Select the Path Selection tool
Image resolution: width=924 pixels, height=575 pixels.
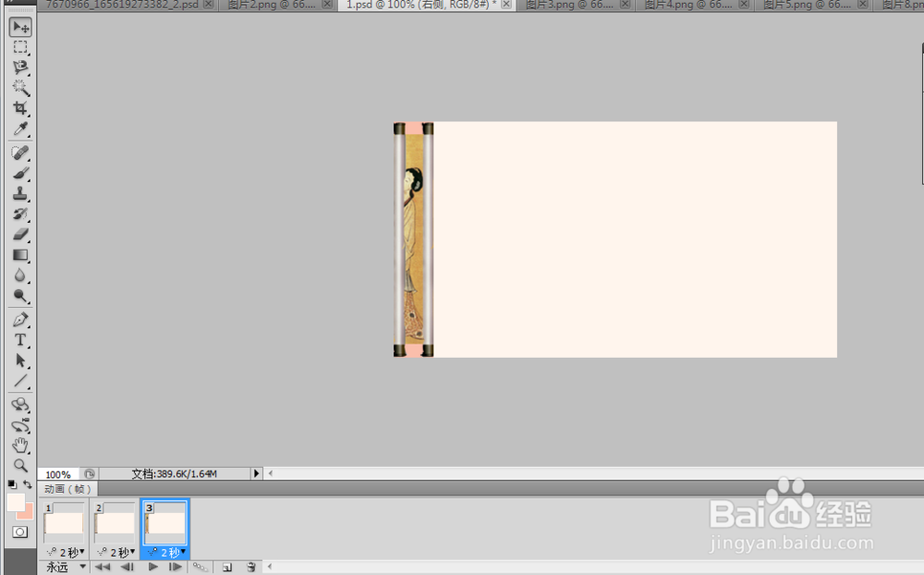pos(20,361)
